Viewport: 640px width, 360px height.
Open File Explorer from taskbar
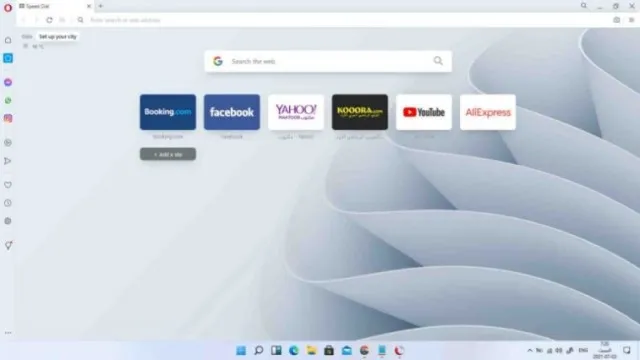pyautogui.click(x=311, y=350)
